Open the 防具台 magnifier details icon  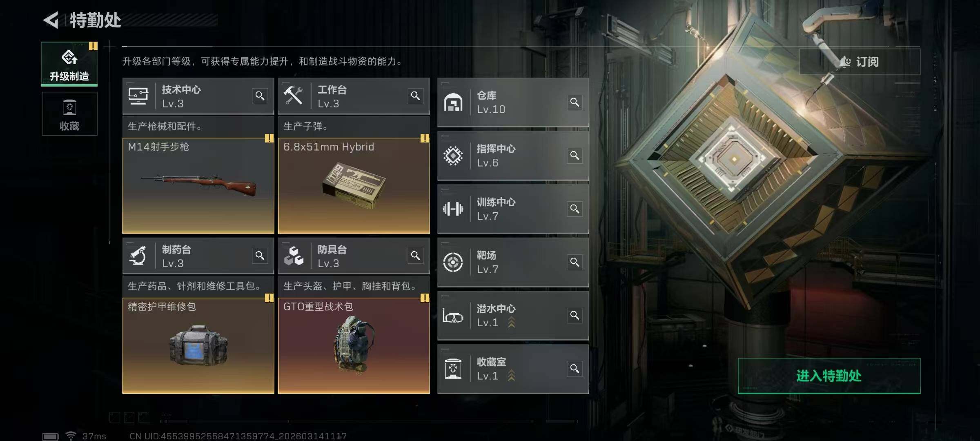(x=415, y=256)
